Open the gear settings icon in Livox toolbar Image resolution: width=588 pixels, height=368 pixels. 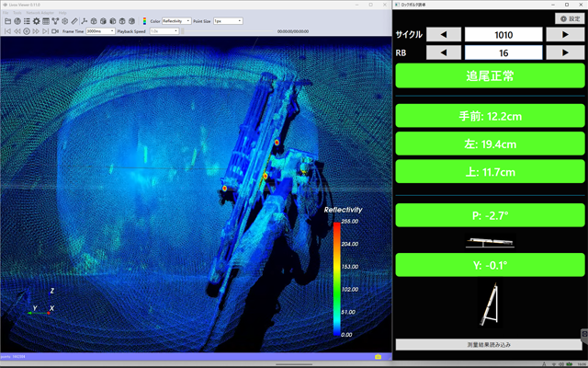pos(37,21)
